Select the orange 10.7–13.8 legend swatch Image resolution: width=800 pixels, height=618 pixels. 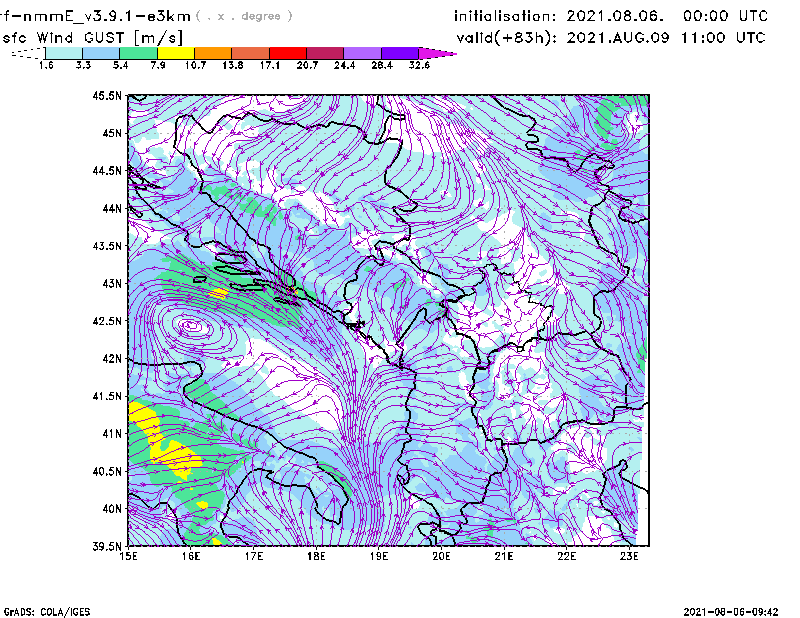pyautogui.click(x=213, y=53)
